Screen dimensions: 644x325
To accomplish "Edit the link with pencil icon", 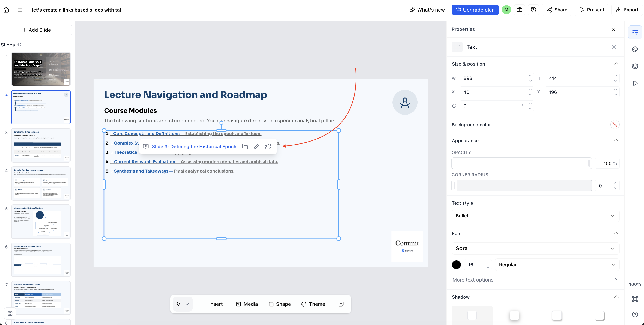I will (x=256, y=147).
